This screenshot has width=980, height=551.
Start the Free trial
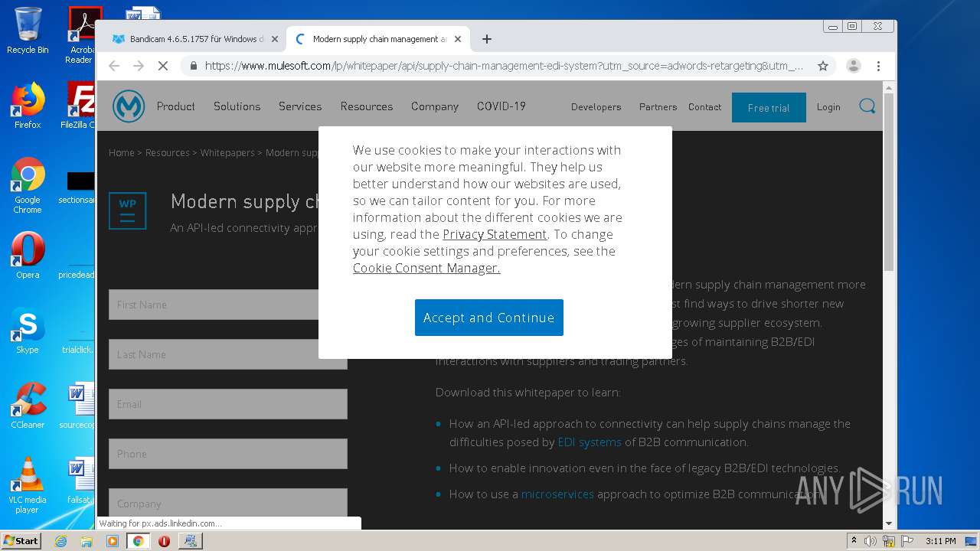point(769,107)
